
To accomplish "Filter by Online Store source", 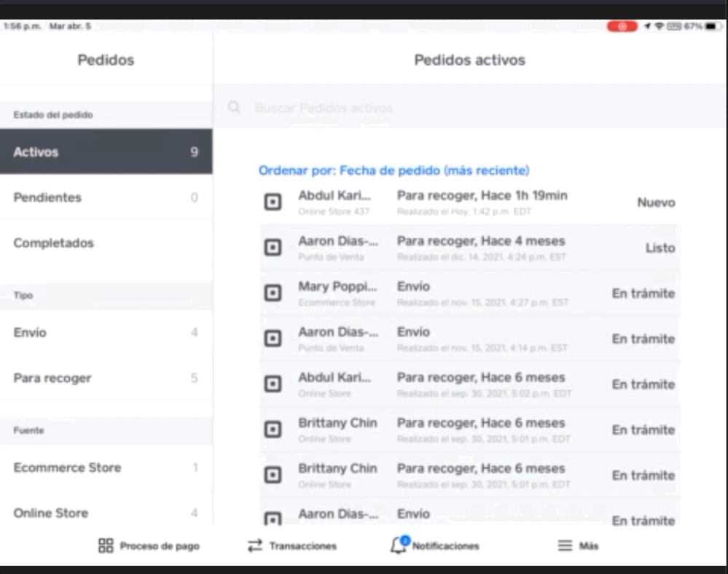I will [x=106, y=513].
